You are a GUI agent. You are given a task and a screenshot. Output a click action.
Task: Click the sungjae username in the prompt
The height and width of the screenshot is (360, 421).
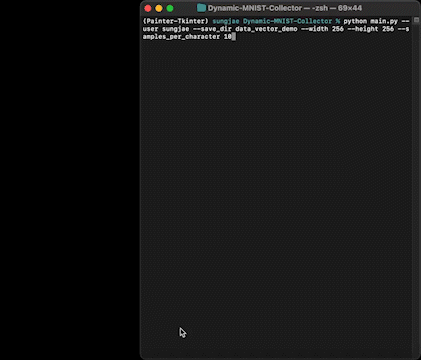[226, 21]
